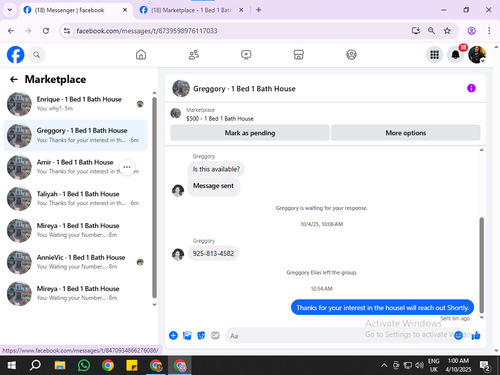Image resolution: width=500 pixels, height=375 pixels.
Task: Open the Groups icon in top navigation
Action: tap(351, 55)
